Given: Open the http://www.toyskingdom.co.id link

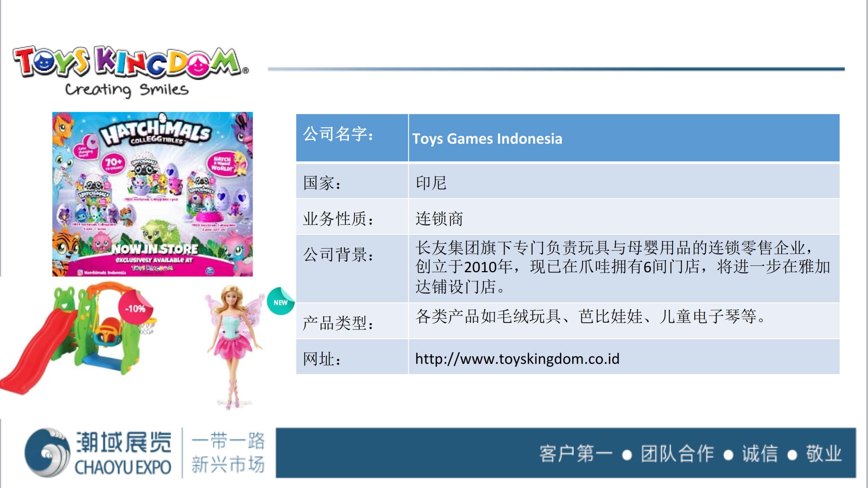Looking at the screenshot, I should pos(517,359).
